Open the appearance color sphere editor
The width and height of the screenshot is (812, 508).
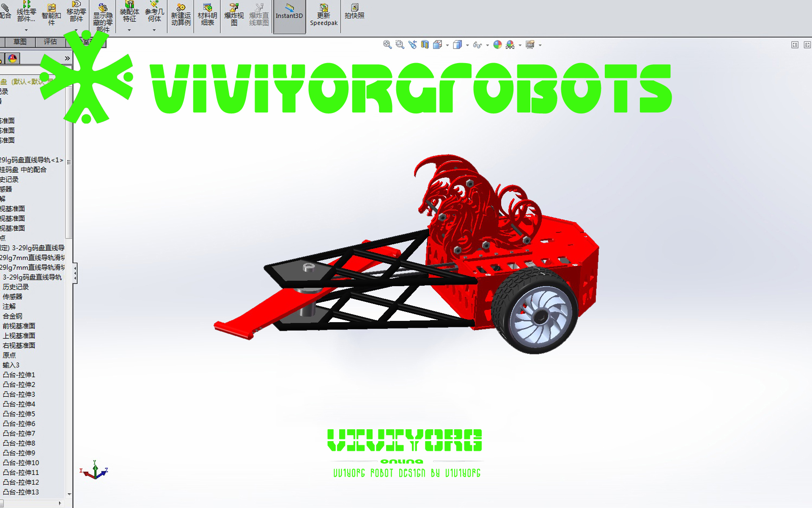click(498, 44)
